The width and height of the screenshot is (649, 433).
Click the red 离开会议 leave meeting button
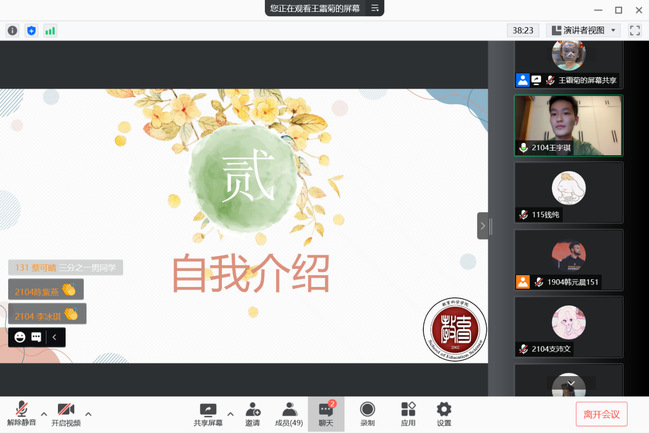(x=603, y=413)
